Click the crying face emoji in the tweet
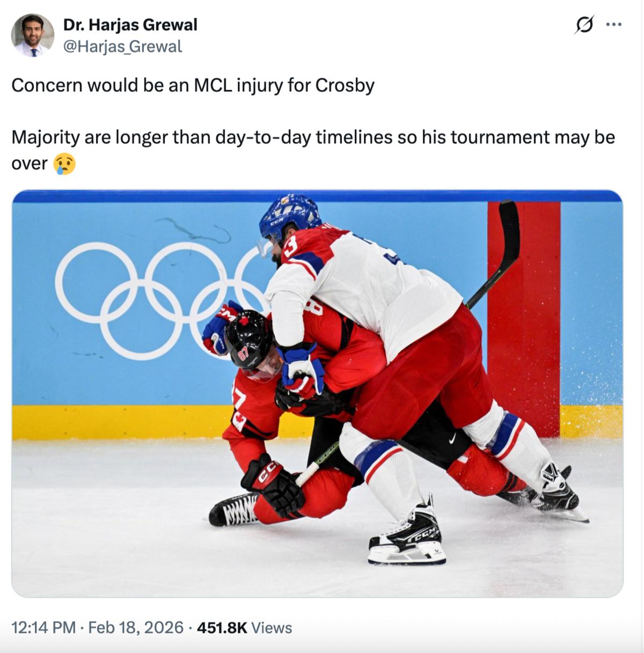Image resolution: width=644 pixels, height=653 pixels. click(x=64, y=164)
